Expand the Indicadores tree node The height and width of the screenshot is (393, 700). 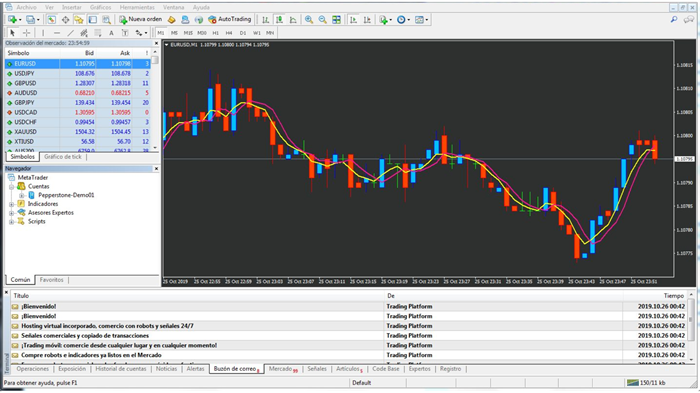(12, 204)
